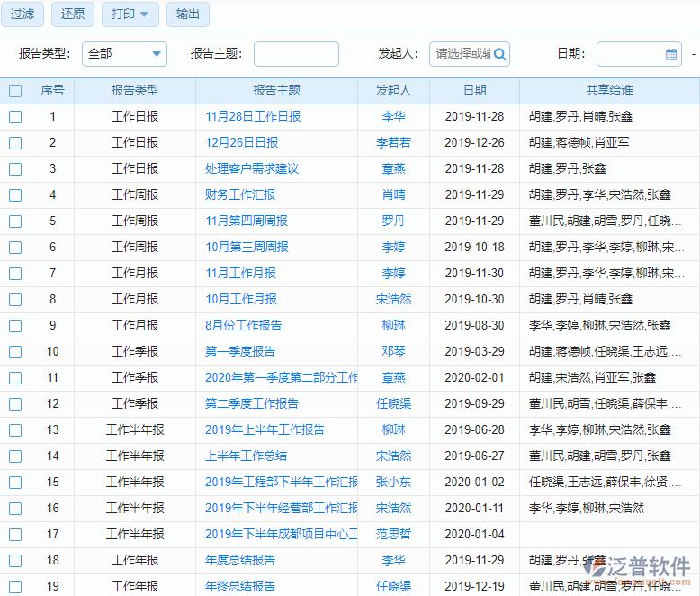This screenshot has height=596, width=700.
Task: Open the 财务工作汇报 report link
Action: pos(240,195)
